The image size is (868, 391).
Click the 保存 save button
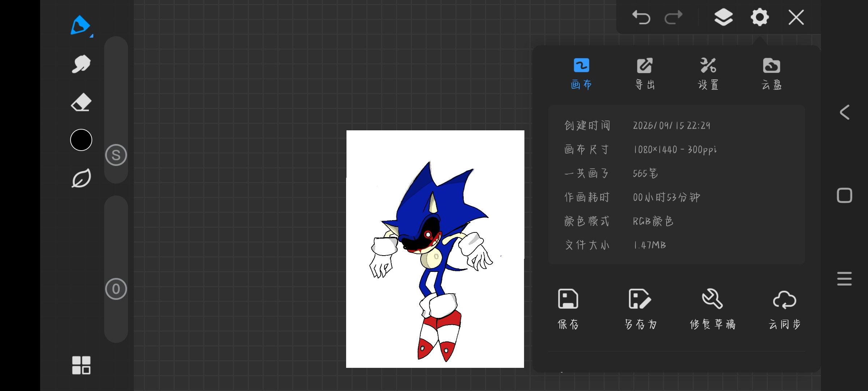point(568,309)
